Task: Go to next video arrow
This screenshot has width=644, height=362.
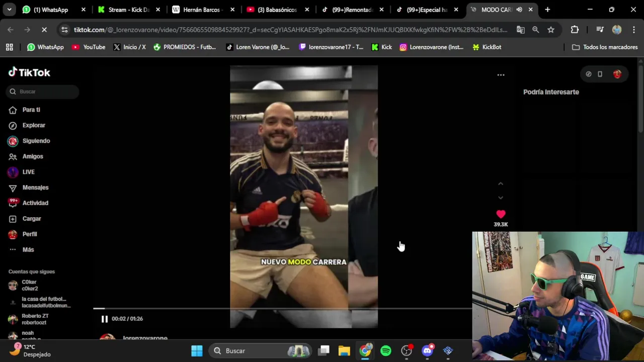Action: (501, 198)
